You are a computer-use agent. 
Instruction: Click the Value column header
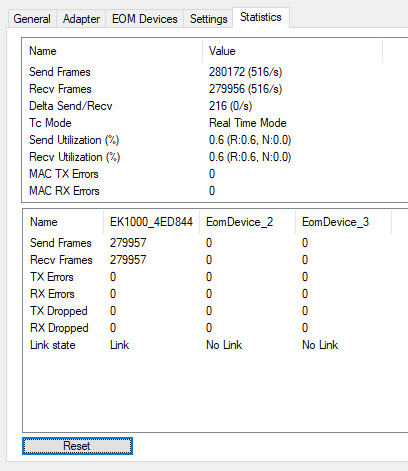pos(292,51)
